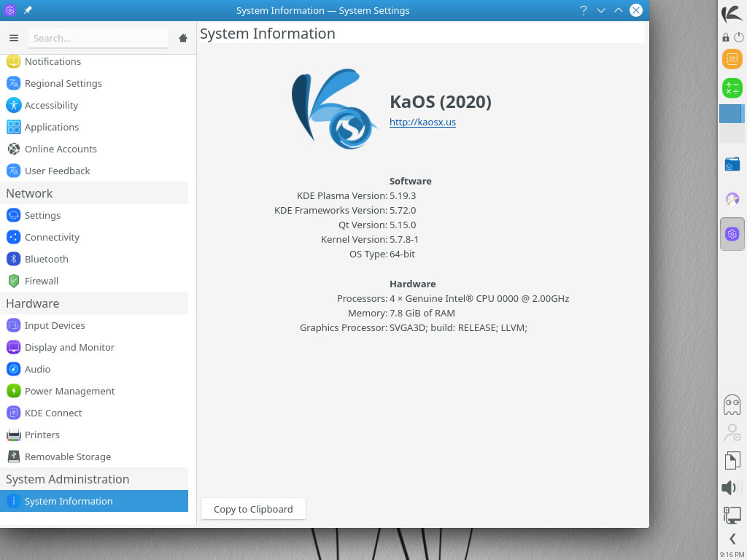Click the Search field in System Settings
The image size is (747, 560).
[x=98, y=38]
